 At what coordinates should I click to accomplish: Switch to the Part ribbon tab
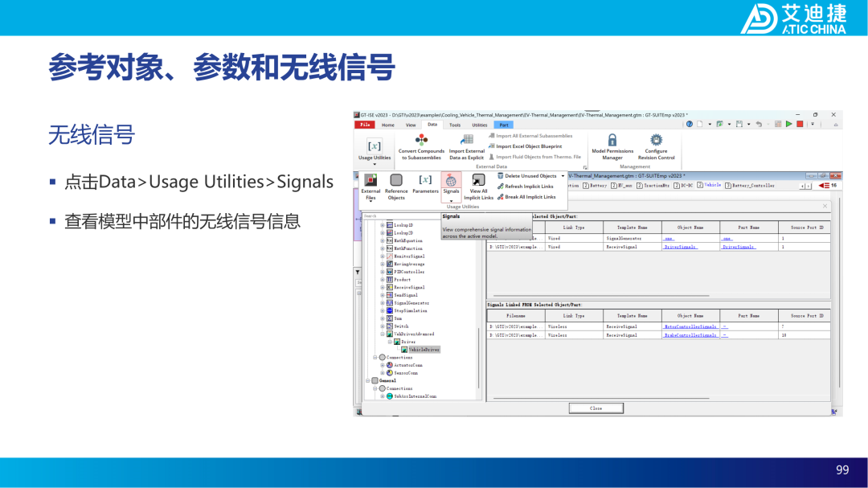504,125
